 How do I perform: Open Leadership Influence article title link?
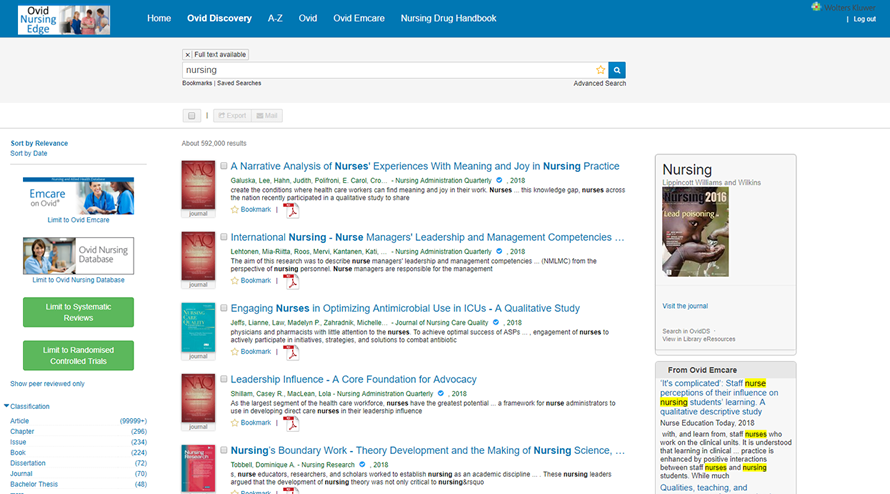click(x=354, y=379)
